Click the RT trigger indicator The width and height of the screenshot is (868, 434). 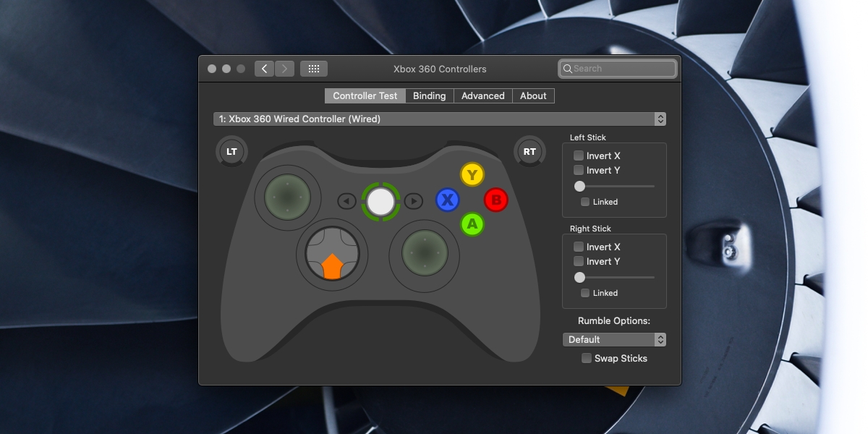529,152
